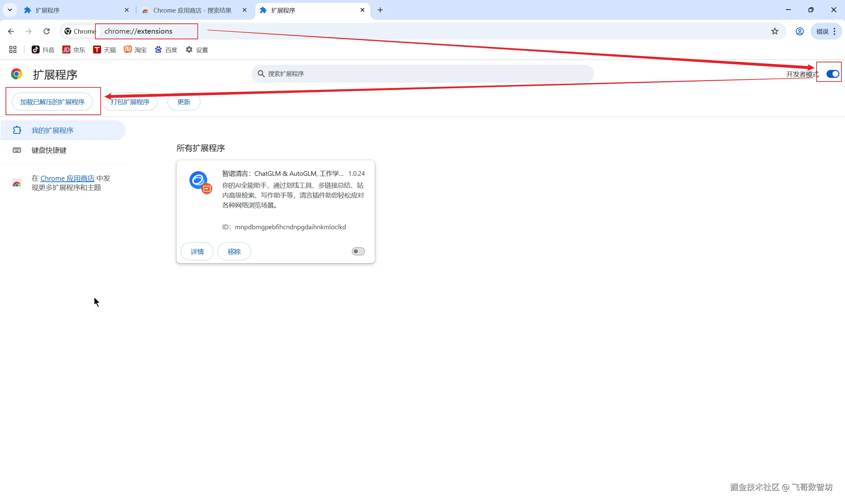Close the first 扩展程序 tab
The image size is (845, 504).
[127, 10]
